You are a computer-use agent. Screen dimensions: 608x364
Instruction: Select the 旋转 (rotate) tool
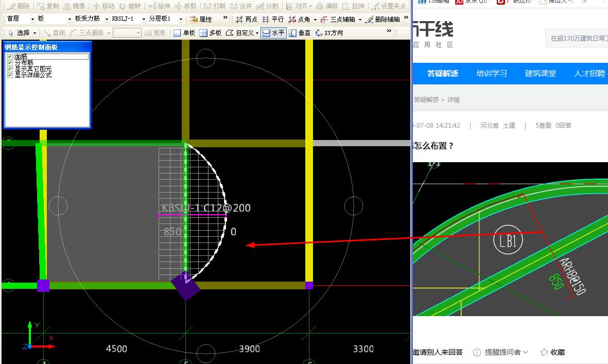(x=130, y=6)
